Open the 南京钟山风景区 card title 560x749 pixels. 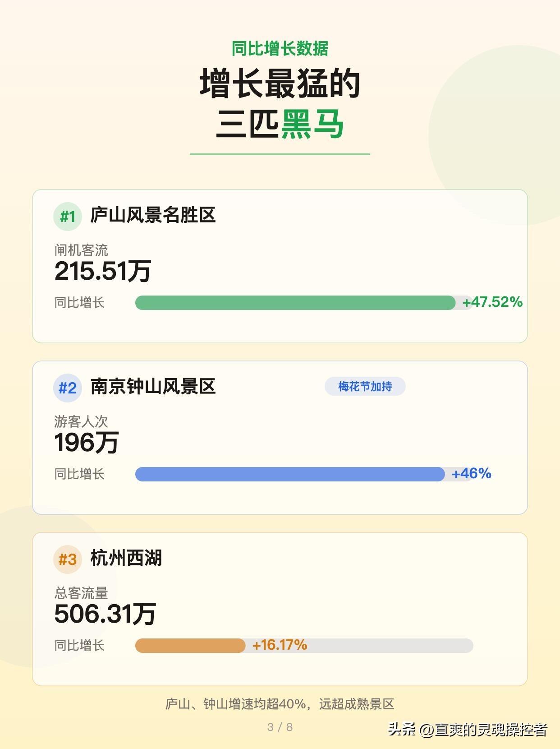click(153, 387)
